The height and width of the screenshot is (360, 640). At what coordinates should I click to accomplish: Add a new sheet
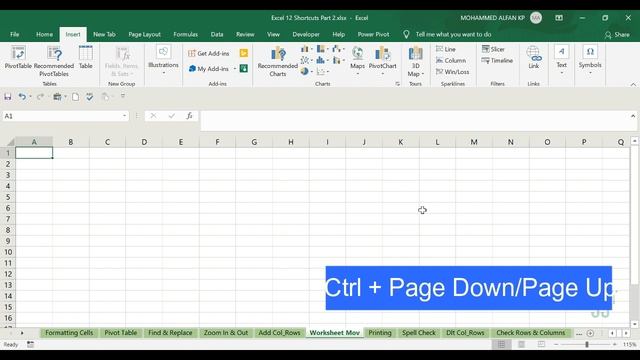click(590, 333)
